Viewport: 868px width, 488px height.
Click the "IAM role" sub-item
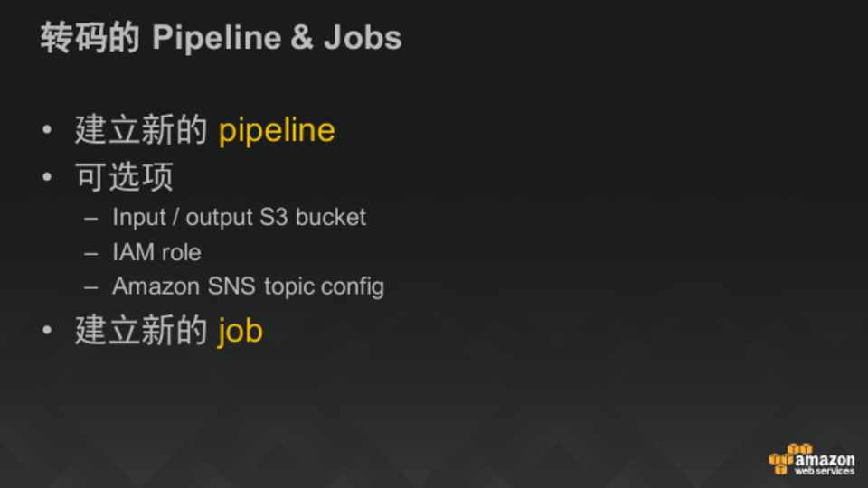point(156,252)
